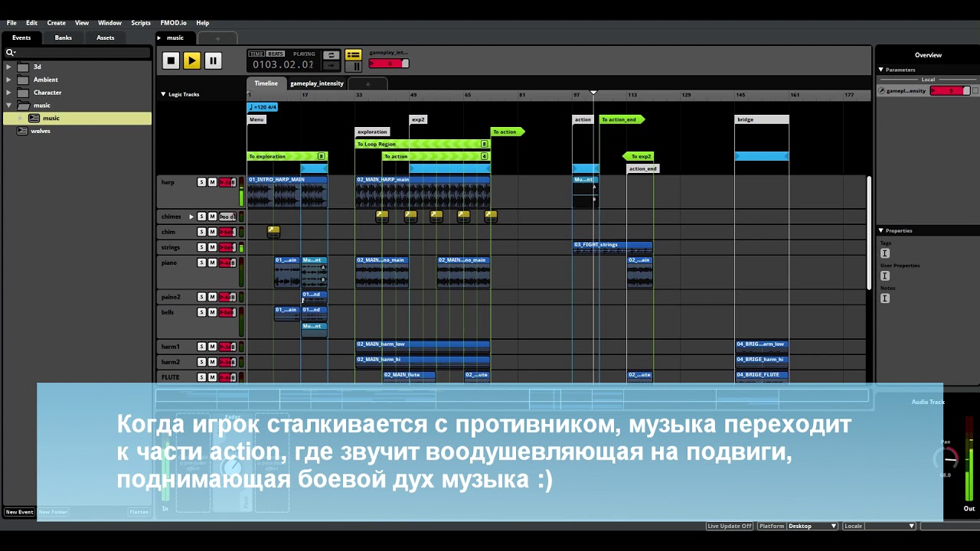Click the music event icon in browser
980x551 pixels.
[34, 118]
